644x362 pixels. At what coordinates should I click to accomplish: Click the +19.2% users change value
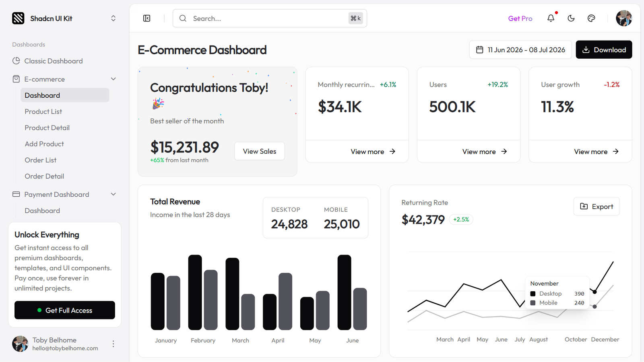(497, 84)
